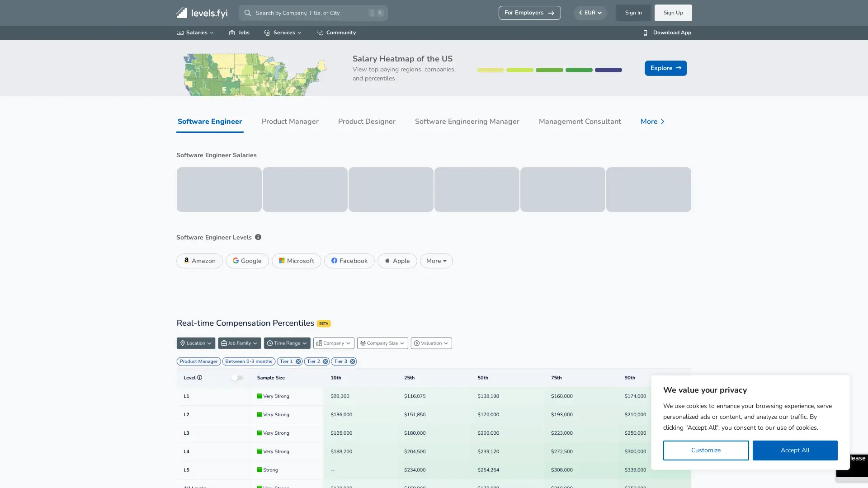Click inside the company search input field
868x488 pixels.
[313, 13]
